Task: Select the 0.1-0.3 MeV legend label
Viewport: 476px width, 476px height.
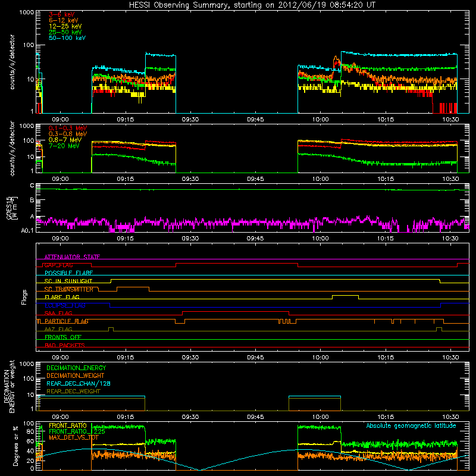Action: tap(68, 128)
